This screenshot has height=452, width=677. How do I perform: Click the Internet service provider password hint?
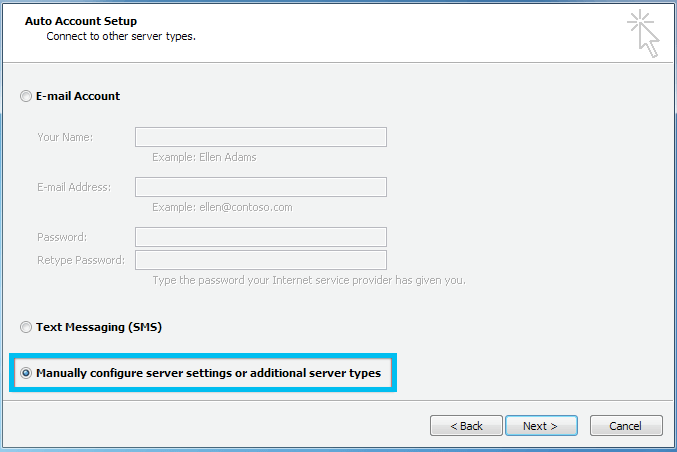308,280
